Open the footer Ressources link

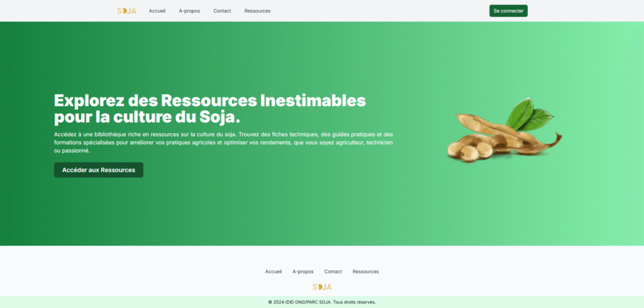(x=365, y=272)
